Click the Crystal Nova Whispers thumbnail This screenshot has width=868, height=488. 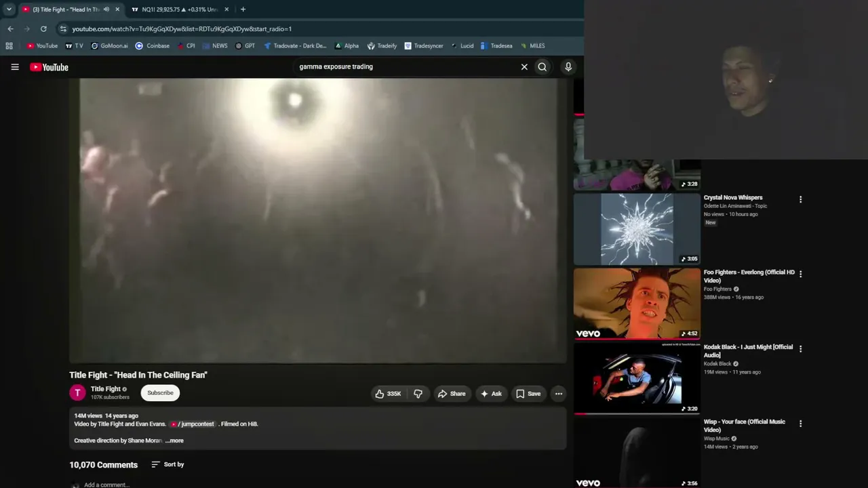tap(637, 229)
